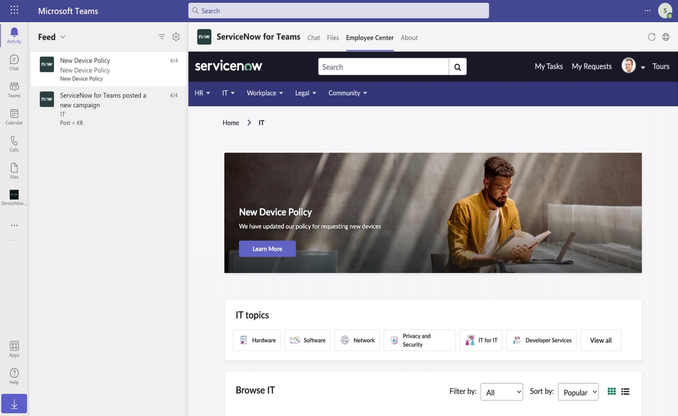The height and width of the screenshot is (416, 678).
Task: Click the ServiceNow search magnifier button
Action: [x=457, y=67]
